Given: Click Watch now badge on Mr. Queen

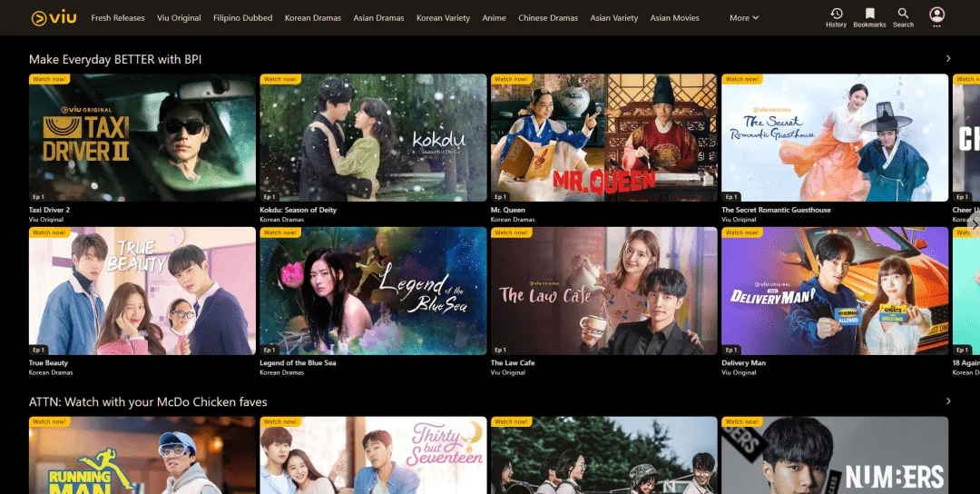Looking at the screenshot, I should pyautogui.click(x=511, y=79).
